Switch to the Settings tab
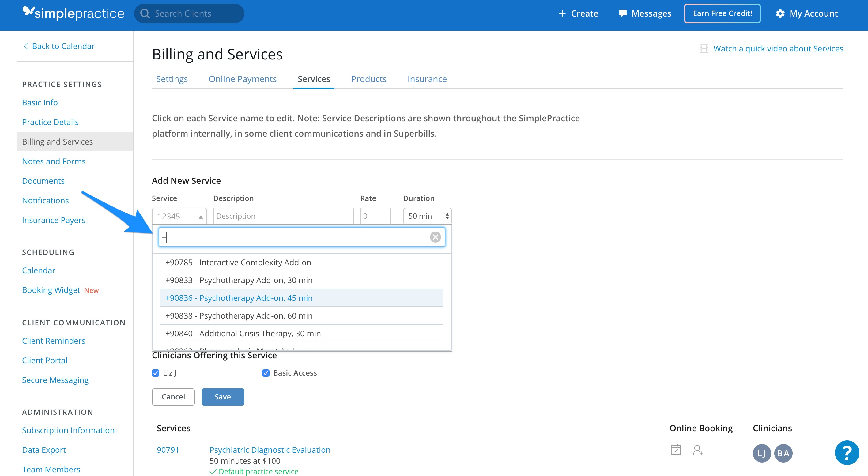This screenshot has height=476, width=868. pos(172,79)
